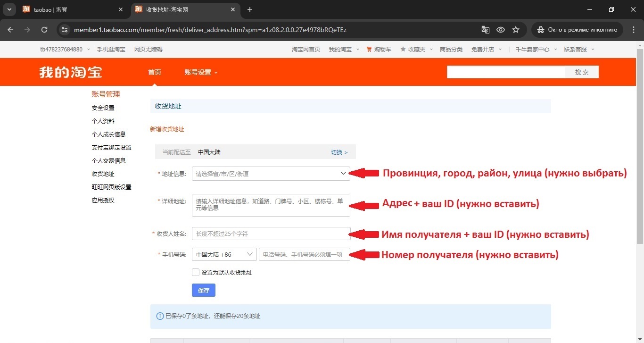Open 个人资料 in sidebar
This screenshot has width=644, height=343.
pos(103,121)
